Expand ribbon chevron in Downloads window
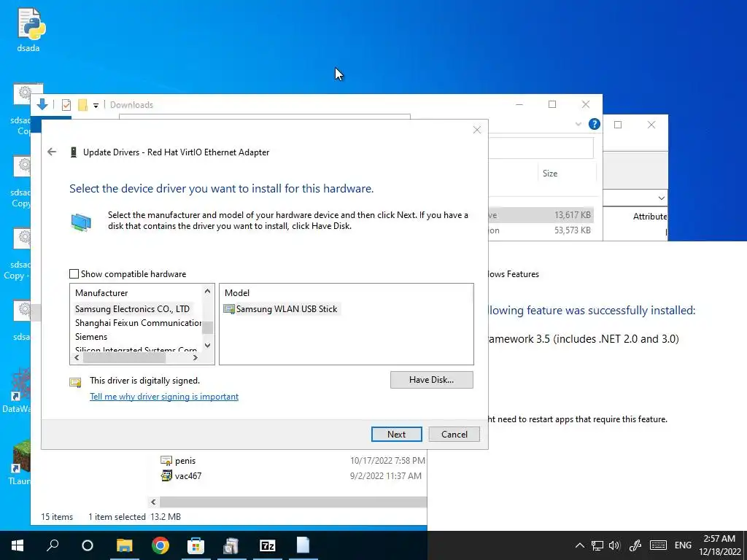This screenshot has height=560, width=747. [578, 124]
